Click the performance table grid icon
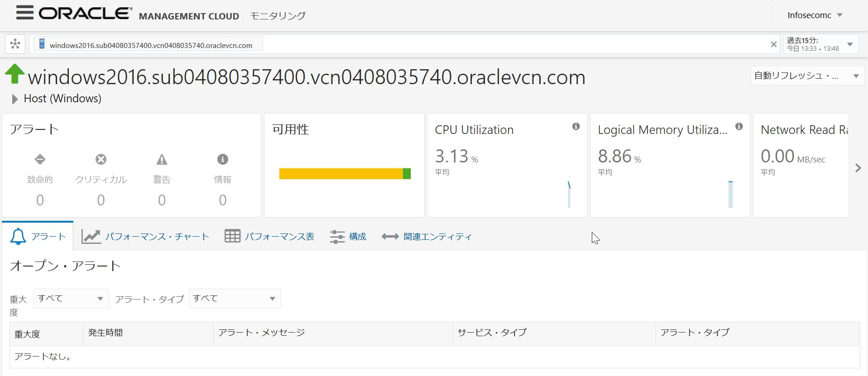 (x=232, y=236)
